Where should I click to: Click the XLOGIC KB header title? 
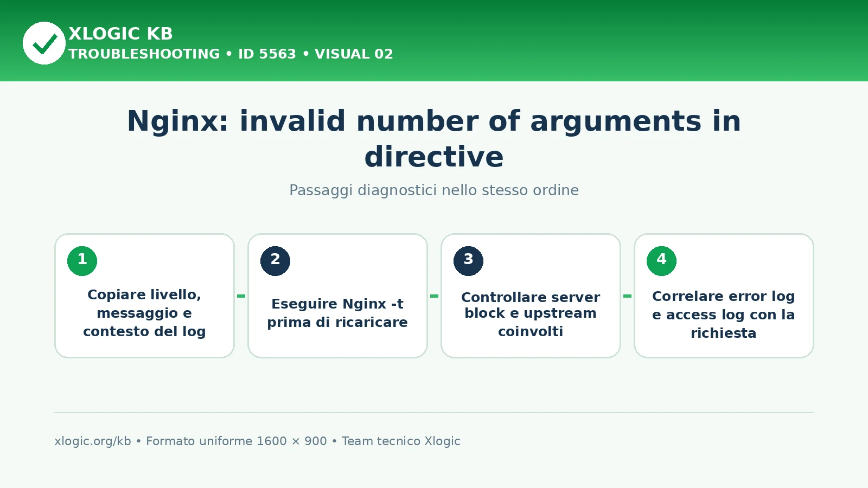[x=120, y=34]
